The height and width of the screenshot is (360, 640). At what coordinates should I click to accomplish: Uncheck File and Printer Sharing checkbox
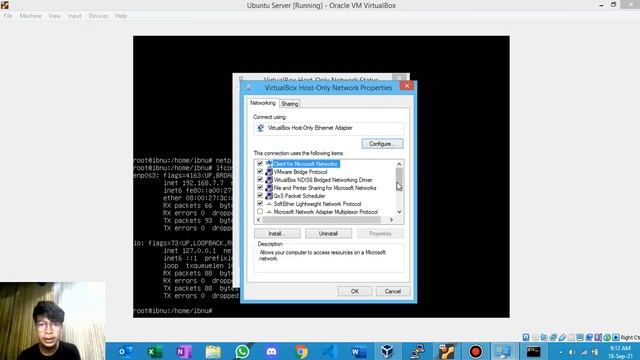pos(260,187)
